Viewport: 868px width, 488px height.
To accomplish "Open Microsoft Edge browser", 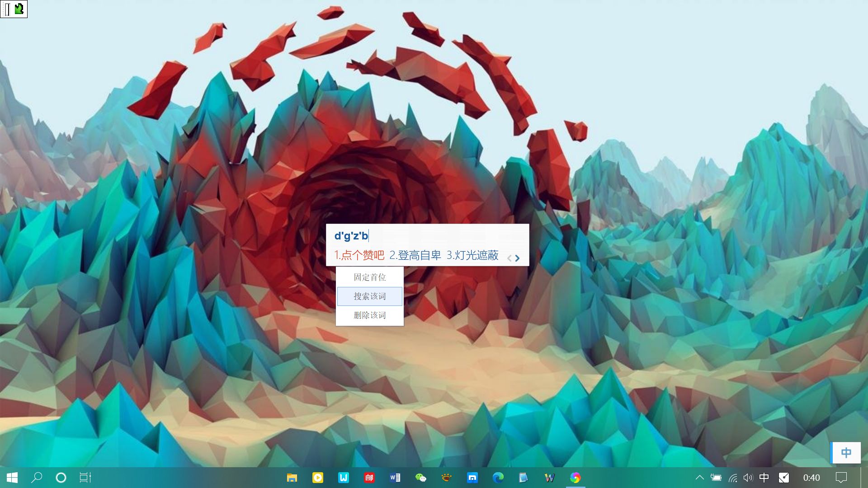I will (498, 478).
